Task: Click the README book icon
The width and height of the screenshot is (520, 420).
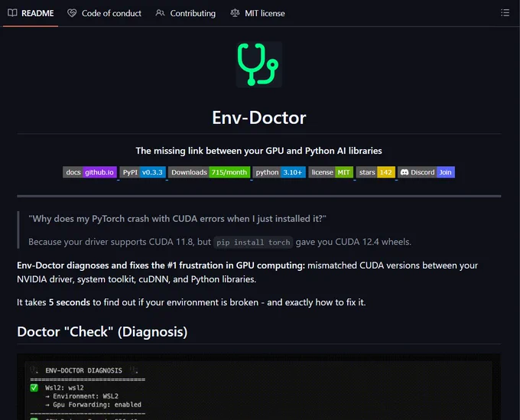Action: coord(12,13)
